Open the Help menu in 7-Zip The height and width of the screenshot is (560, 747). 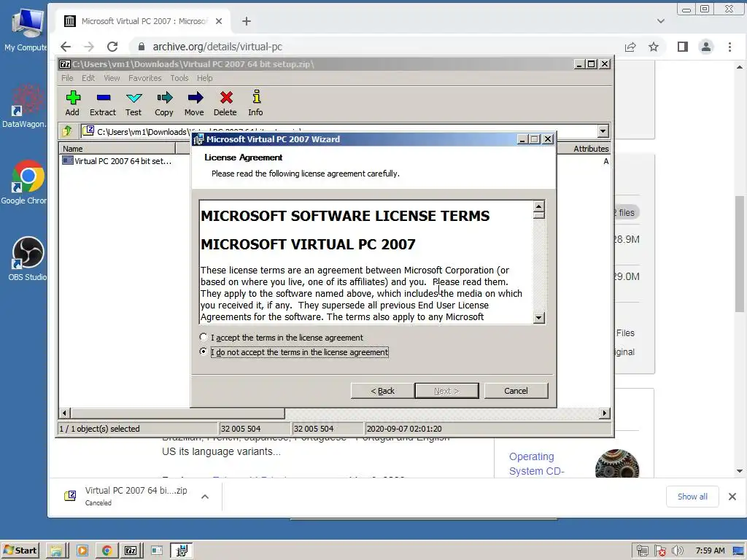[x=205, y=78]
